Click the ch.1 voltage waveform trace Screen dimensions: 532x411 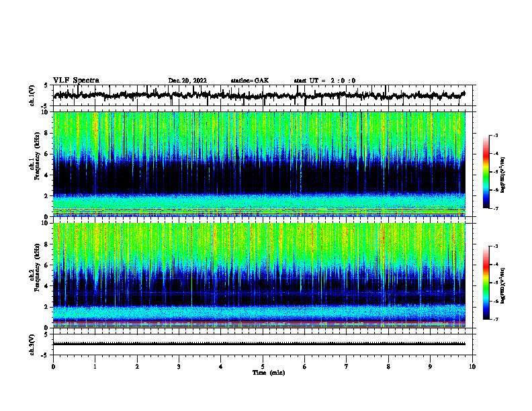click(259, 95)
